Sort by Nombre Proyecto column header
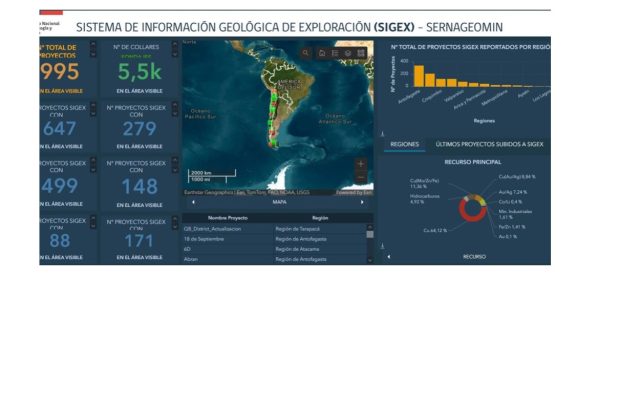This screenshot has width=620, height=403. pyautogui.click(x=228, y=218)
